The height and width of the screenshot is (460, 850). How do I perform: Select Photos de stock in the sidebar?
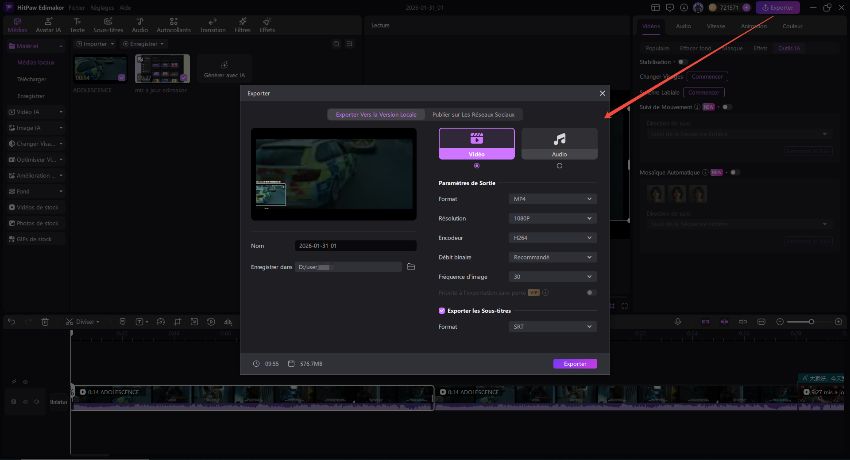tap(35, 223)
